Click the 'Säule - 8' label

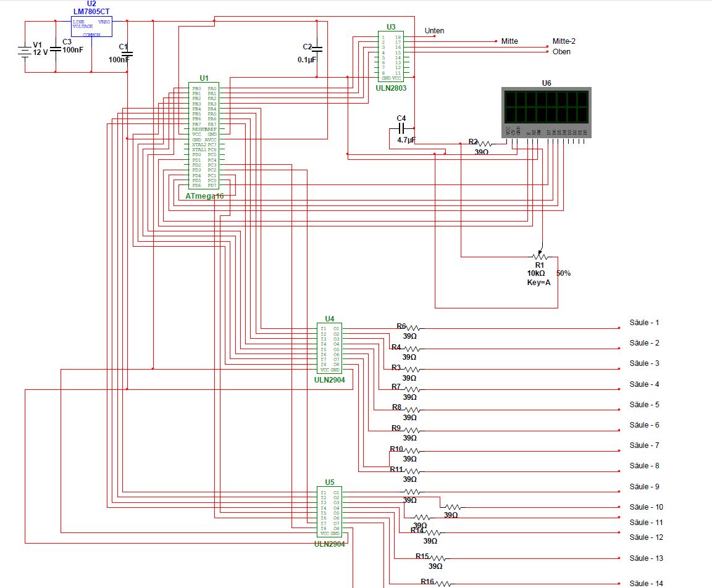coord(644,466)
